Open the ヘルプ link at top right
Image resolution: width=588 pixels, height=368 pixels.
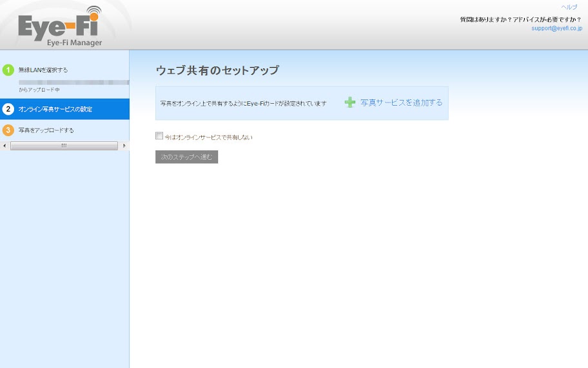[569, 7]
